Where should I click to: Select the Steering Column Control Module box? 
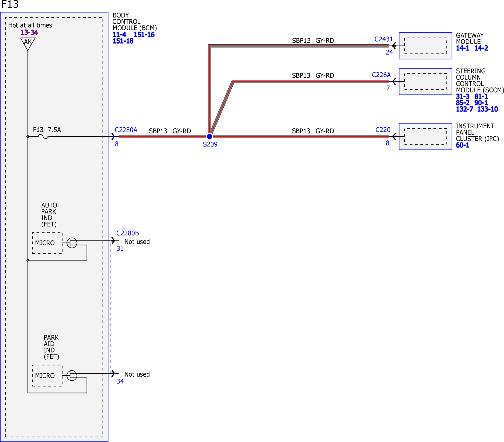click(425, 81)
